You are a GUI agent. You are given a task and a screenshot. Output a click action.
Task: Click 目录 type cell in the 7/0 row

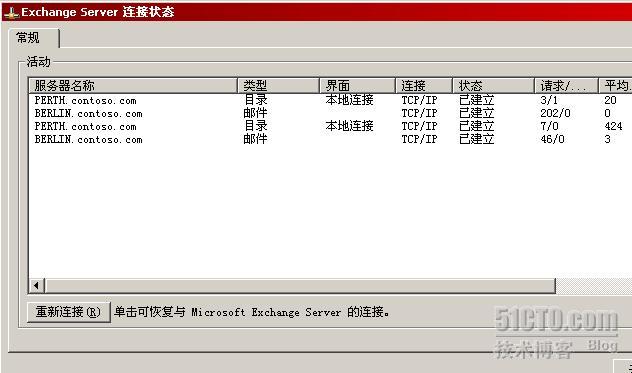[256, 126]
